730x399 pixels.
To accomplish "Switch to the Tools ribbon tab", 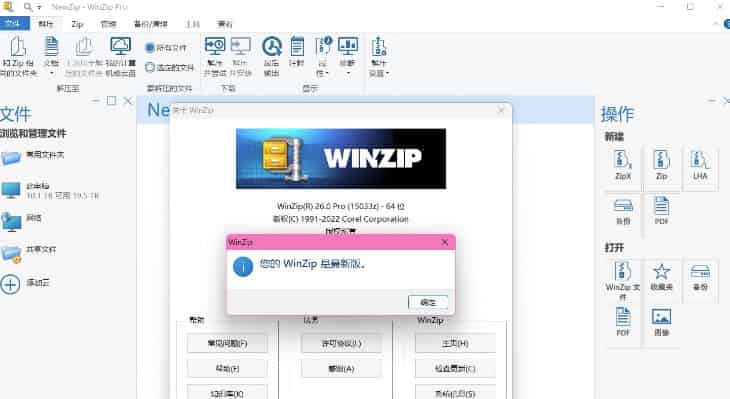I will point(192,24).
